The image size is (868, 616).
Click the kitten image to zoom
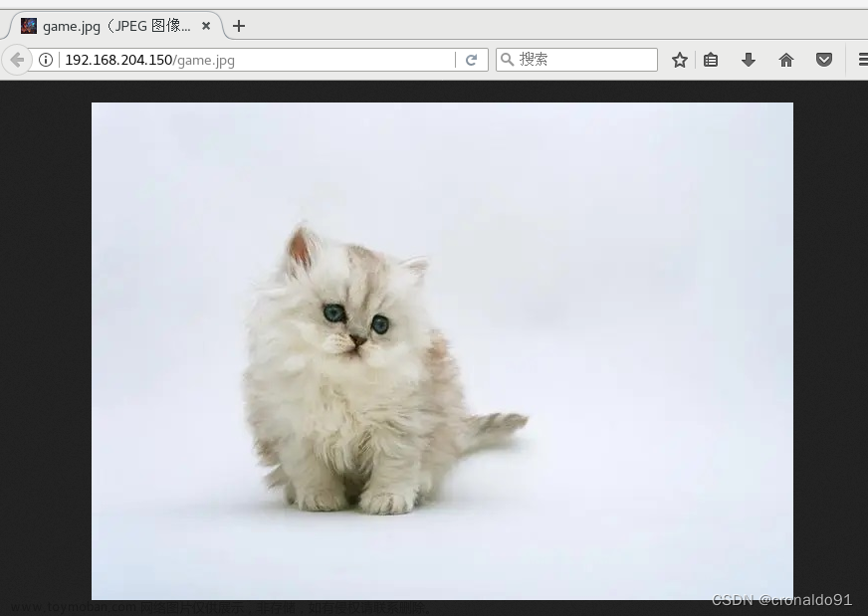click(442, 351)
